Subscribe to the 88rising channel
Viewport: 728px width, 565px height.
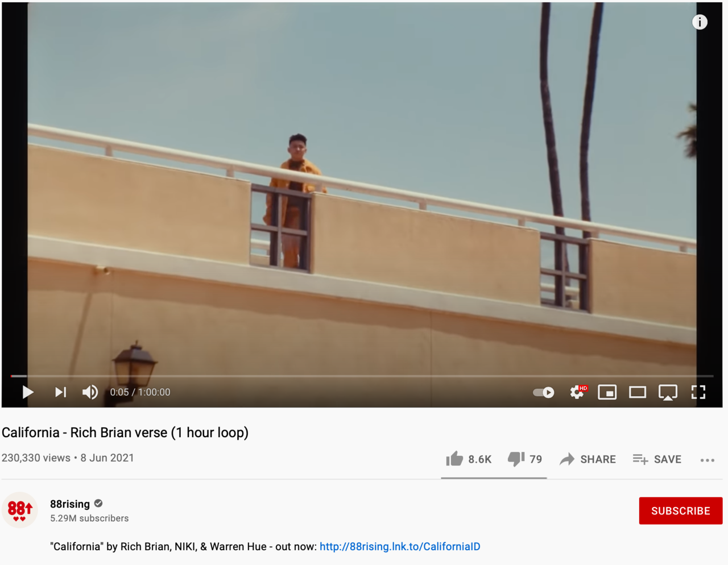pos(681,510)
